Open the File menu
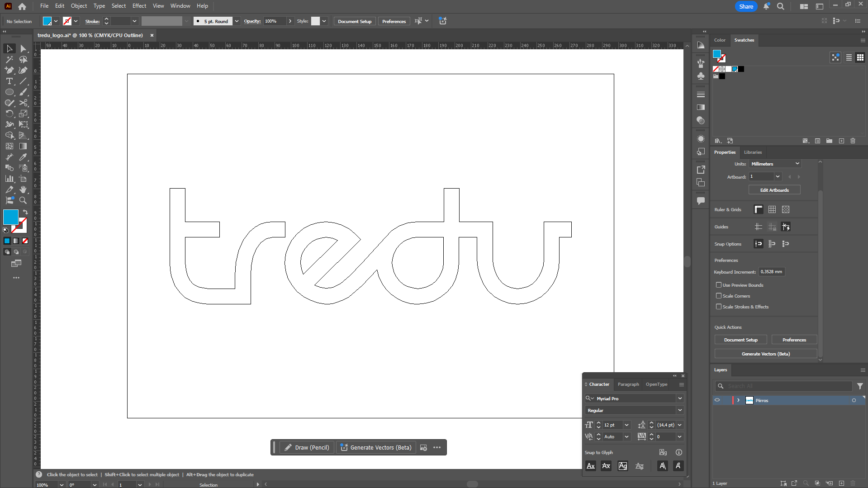 pyautogui.click(x=44, y=6)
